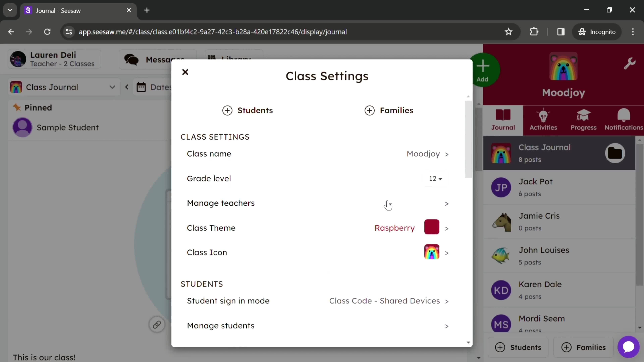Select Grade level dropdown level 12
Screen dimensions: 644x362
tap(435, 178)
